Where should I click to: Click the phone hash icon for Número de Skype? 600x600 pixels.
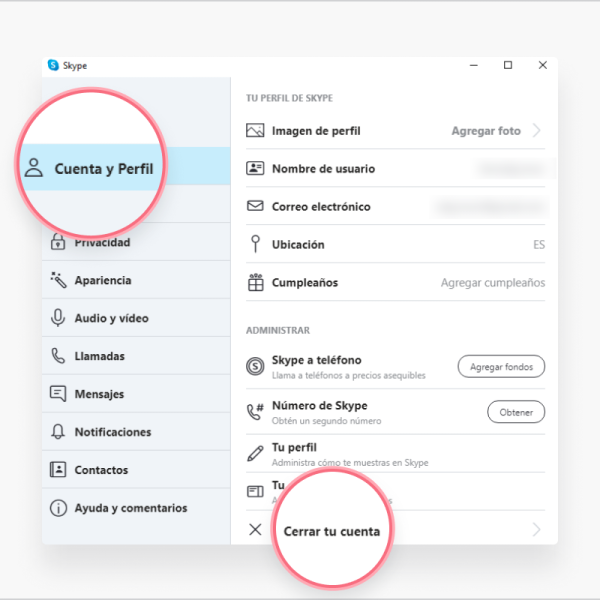(x=255, y=412)
